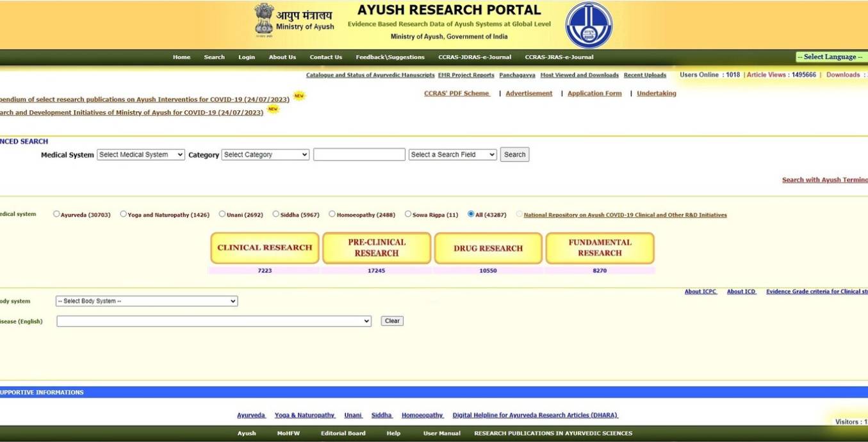This screenshot has width=868, height=442.
Task: Open the Fundamental Research category button
Action: (x=600, y=248)
